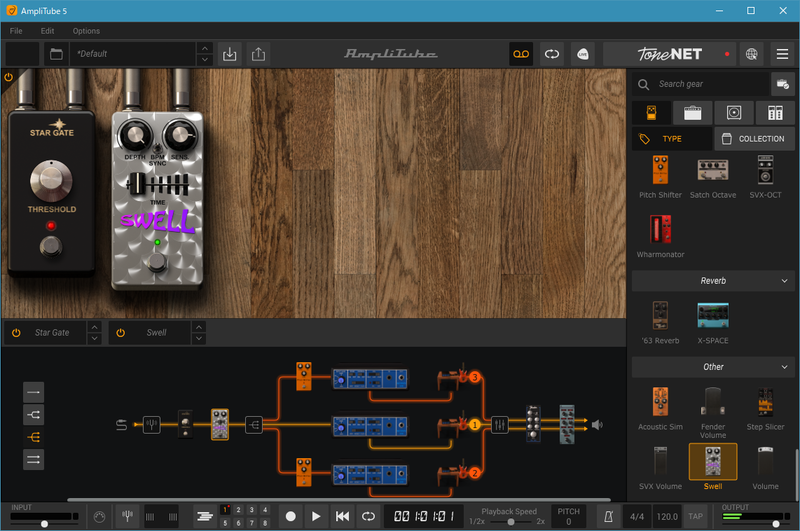Select next model up arrow for Star Gate
The image size is (800, 531).
pos(94,327)
